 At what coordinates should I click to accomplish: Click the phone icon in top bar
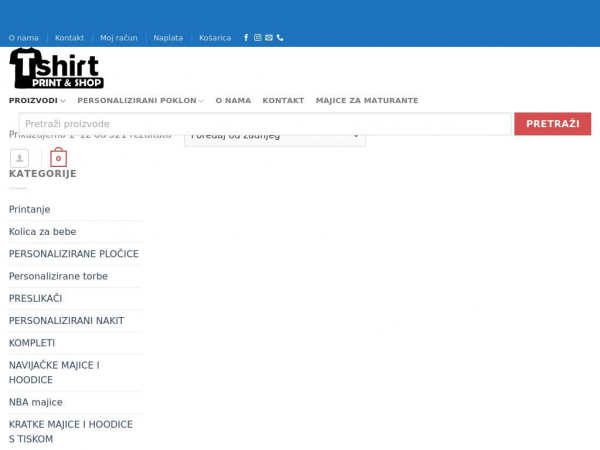(x=280, y=38)
